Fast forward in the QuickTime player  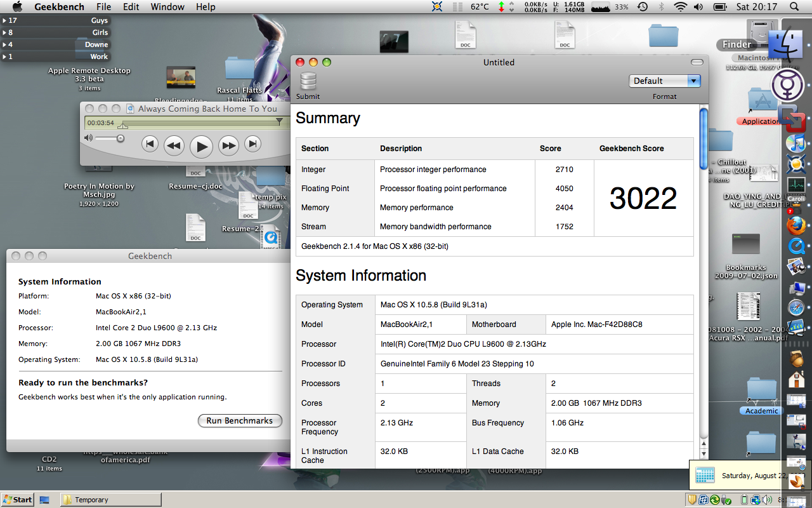click(x=228, y=145)
